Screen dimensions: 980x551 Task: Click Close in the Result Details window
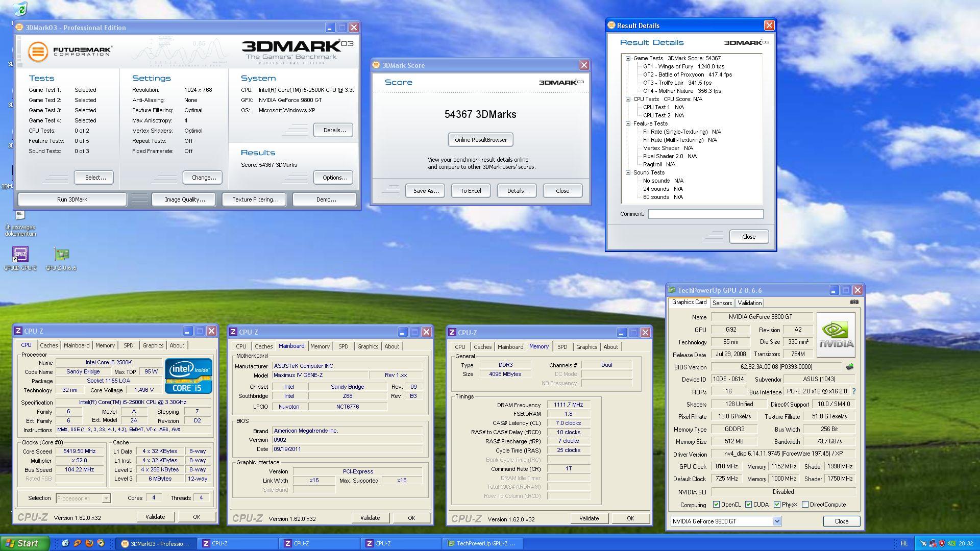749,237
